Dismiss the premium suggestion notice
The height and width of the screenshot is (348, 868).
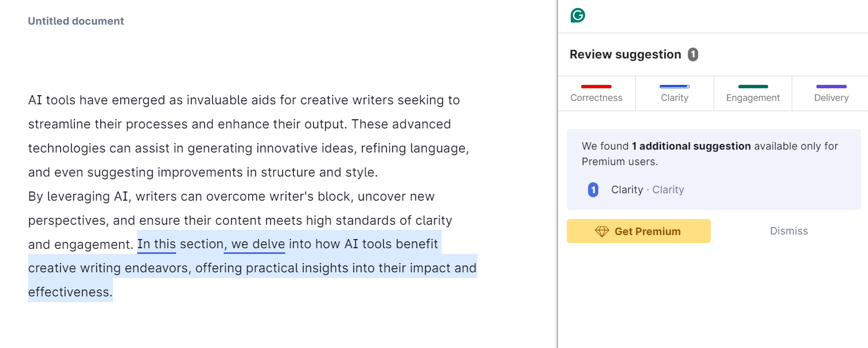(x=789, y=230)
